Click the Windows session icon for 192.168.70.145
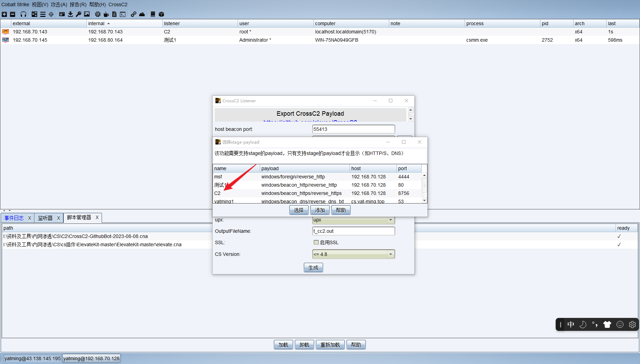 pyautogui.click(x=6, y=40)
